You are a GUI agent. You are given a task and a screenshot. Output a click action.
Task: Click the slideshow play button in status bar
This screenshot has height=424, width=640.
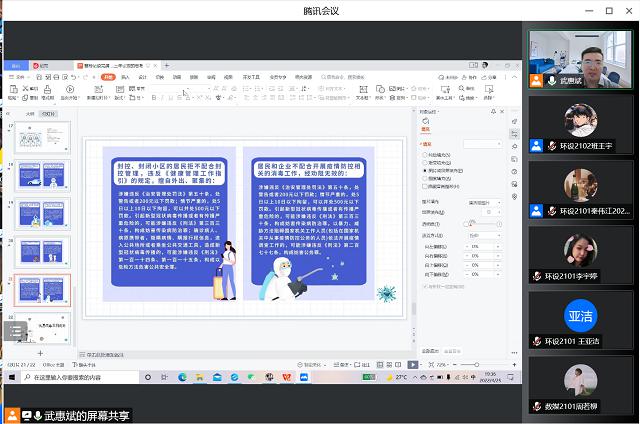[x=413, y=364]
